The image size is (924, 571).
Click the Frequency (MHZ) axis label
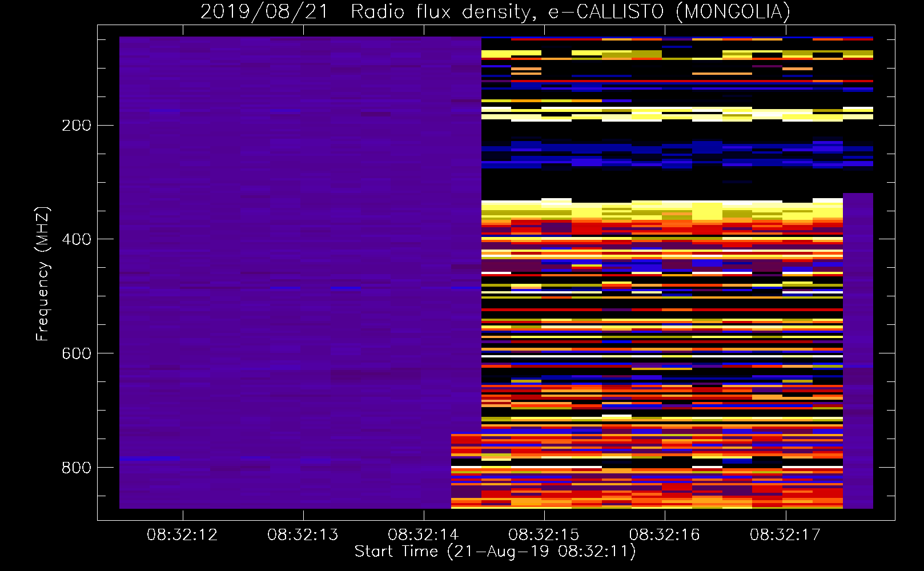43,274
